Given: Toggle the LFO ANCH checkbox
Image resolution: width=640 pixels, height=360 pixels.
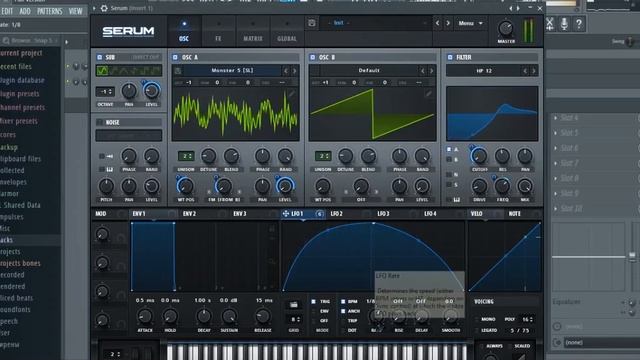Looking at the screenshot, I should point(343,311).
